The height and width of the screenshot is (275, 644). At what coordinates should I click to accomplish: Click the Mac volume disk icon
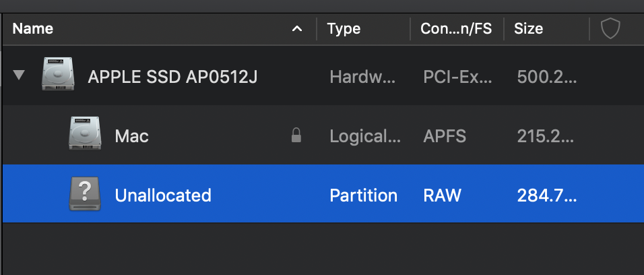85,135
